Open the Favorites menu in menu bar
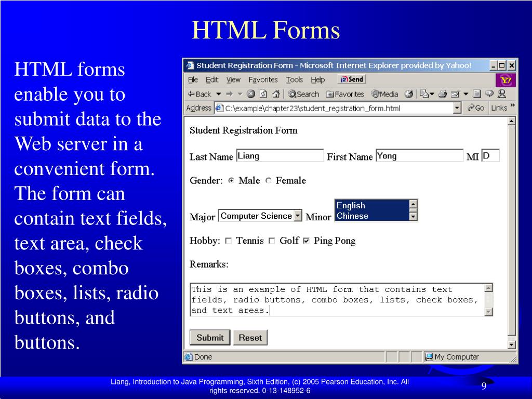 click(x=263, y=79)
